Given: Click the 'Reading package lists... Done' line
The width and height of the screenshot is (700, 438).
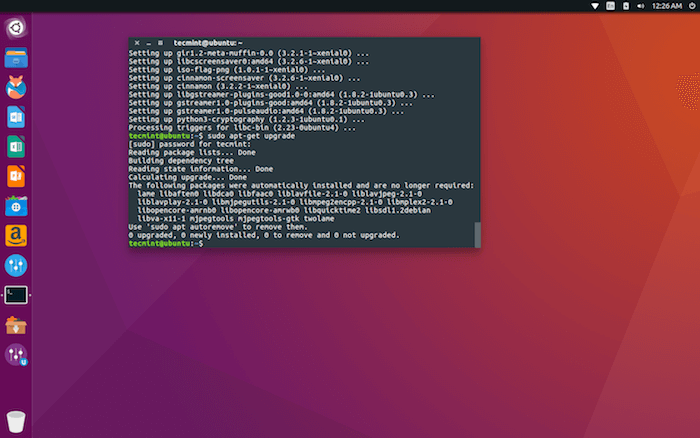Looking at the screenshot, I should [x=192, y=152].
